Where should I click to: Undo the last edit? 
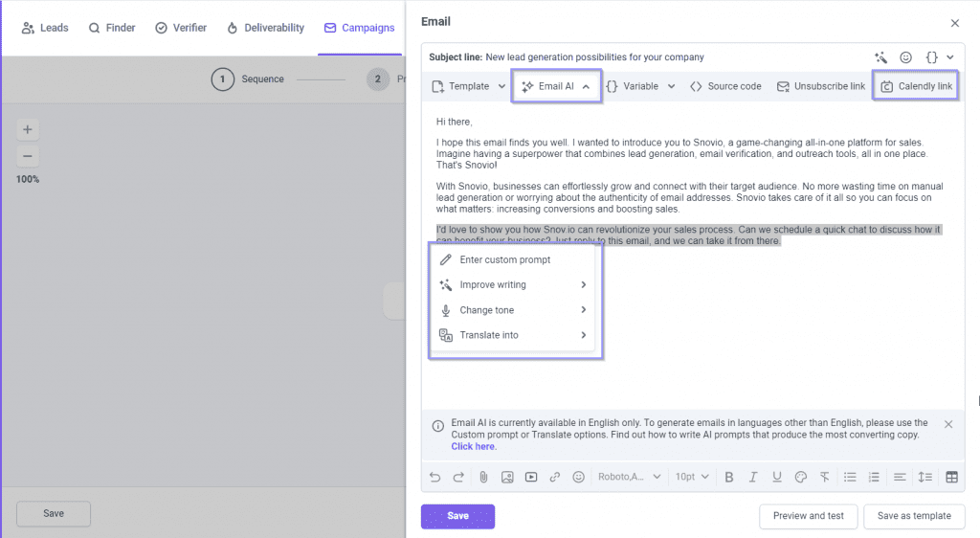click(x=435, y=478)
